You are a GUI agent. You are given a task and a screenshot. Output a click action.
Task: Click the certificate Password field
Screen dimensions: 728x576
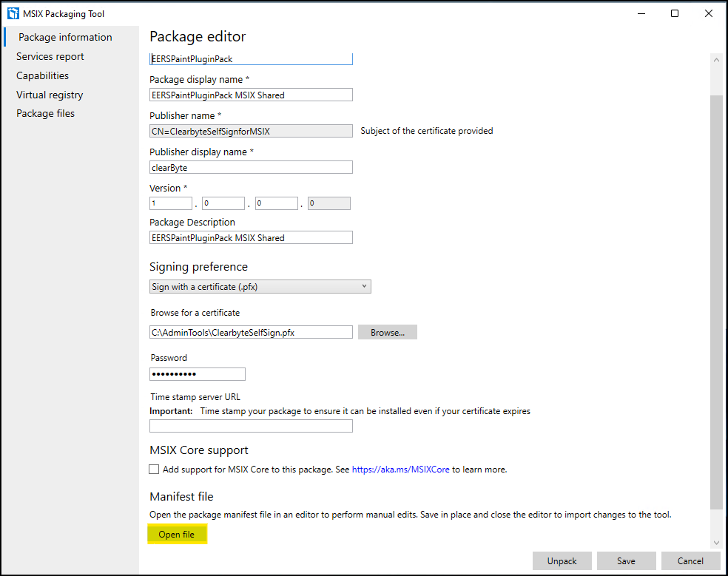[x=198, y=374]
